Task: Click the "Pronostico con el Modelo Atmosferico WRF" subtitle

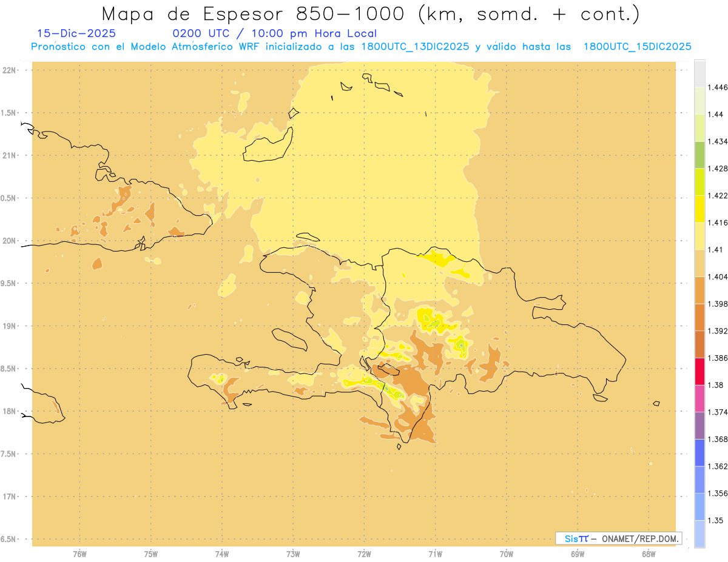Action: (x=146, y=47)
